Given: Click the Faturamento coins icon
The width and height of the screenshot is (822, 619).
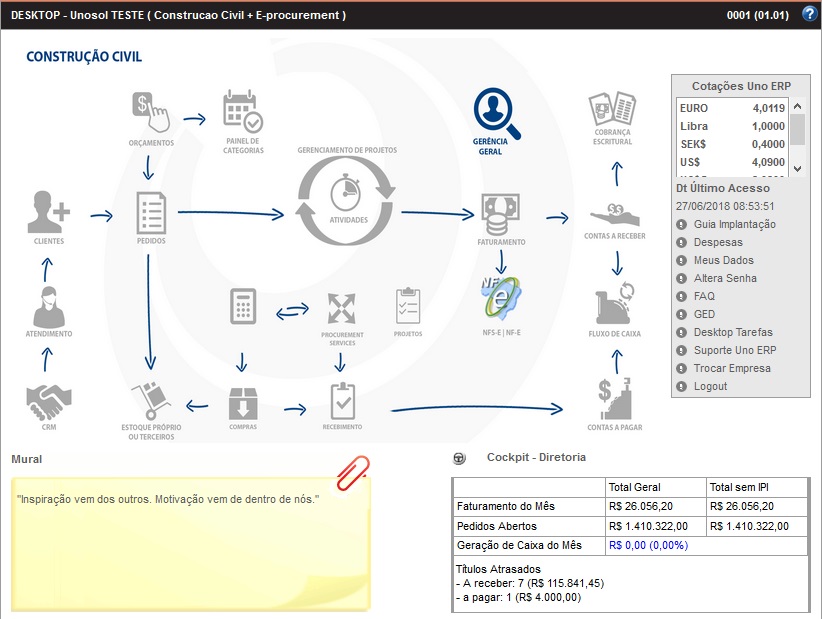Looking at the screenshot, I should (501, 212).
